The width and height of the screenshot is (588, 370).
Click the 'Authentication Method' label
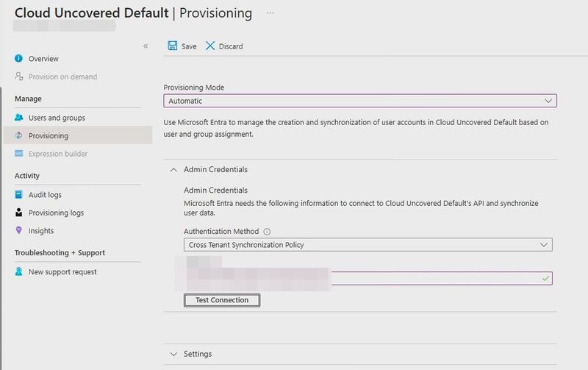click(221, 231)
